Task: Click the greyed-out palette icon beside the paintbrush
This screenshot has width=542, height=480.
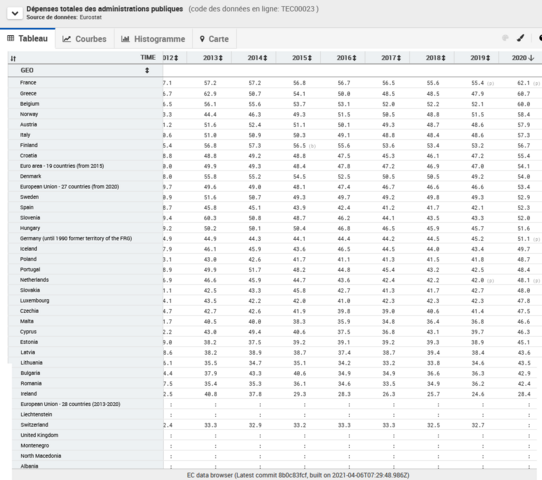Action: point(505,38)
